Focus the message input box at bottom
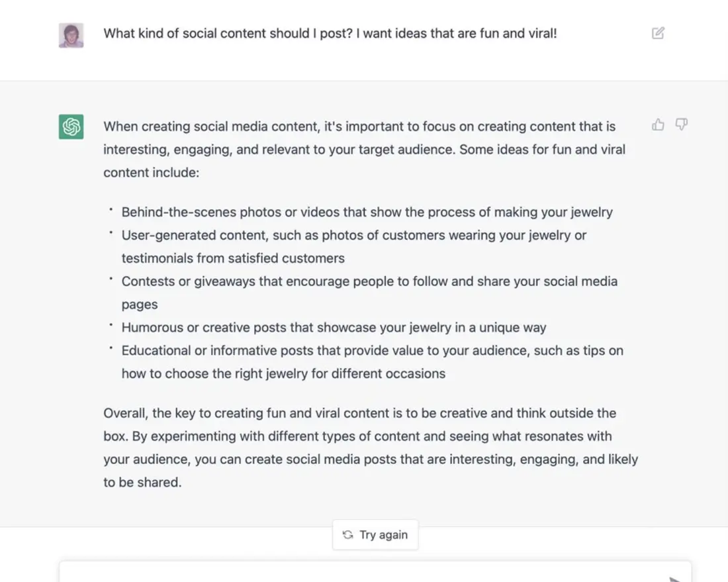Screen dimensions: 728x582 pyautogui.click(x=375, y=572)
